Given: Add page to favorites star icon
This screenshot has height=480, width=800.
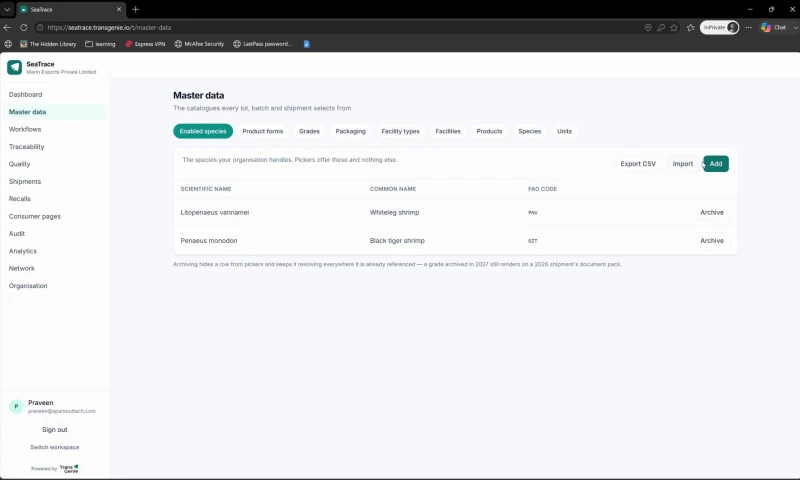Looking at the screenshot, I should tap(674, 28).
